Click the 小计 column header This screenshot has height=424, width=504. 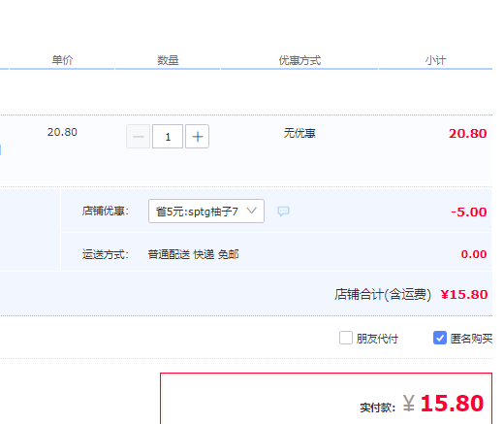pos(435,60)
